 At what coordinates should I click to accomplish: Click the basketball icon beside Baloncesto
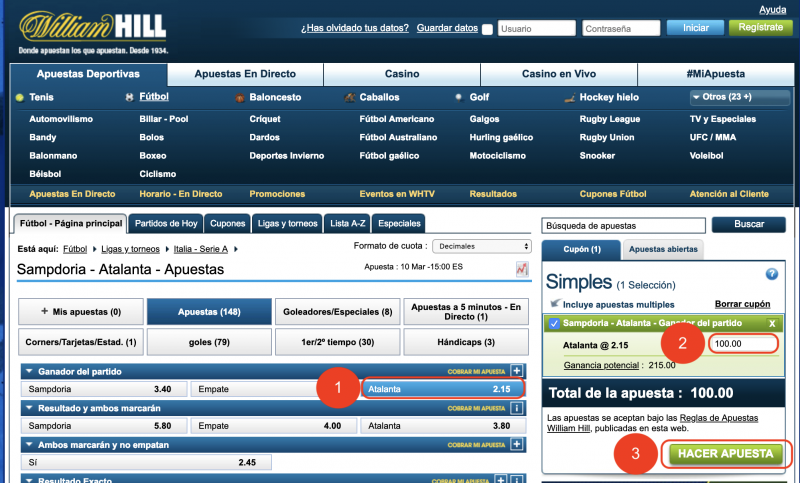(240, 98)
